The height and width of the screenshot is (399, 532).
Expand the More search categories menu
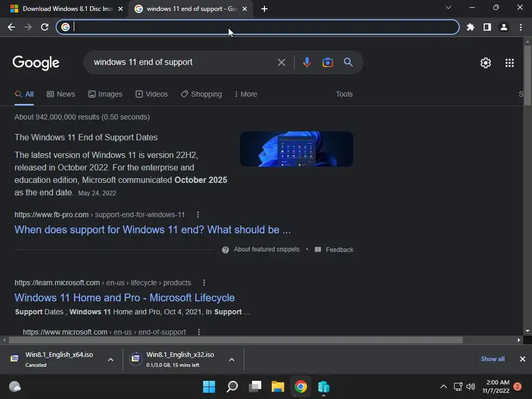coord(246,95)
